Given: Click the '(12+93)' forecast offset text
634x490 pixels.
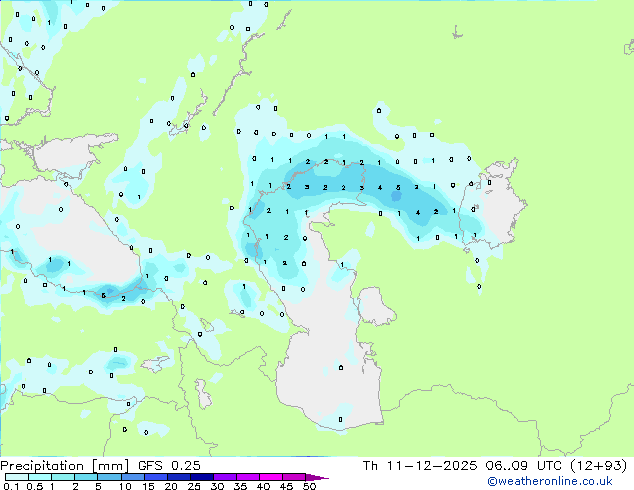Looking at the screenshot, I should [x=599, y=466].
